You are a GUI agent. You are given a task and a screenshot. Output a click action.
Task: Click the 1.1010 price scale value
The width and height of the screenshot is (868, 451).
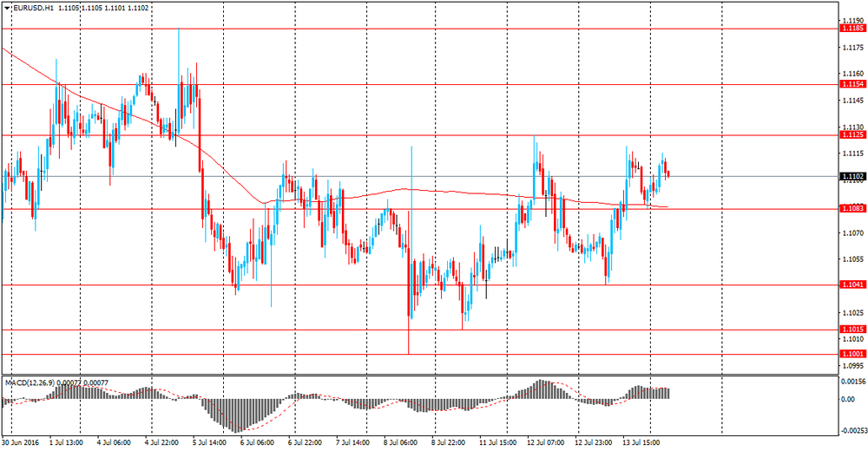852,338
